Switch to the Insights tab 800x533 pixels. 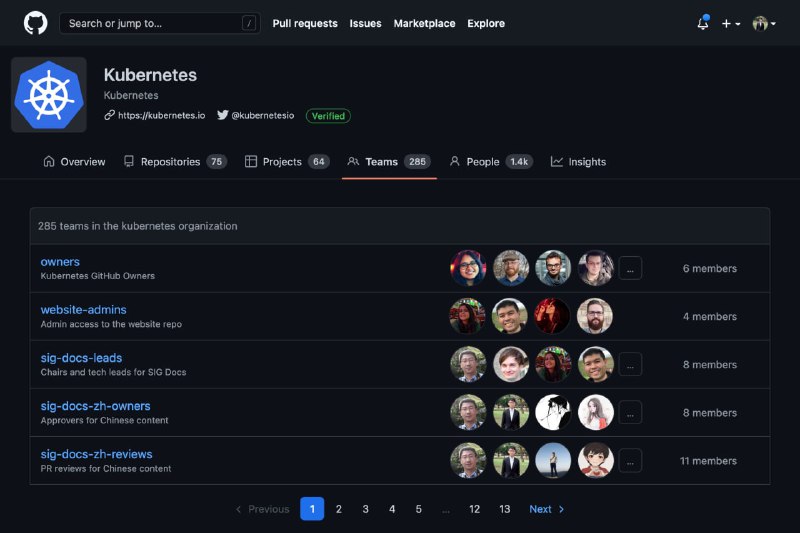pos(579,162)
